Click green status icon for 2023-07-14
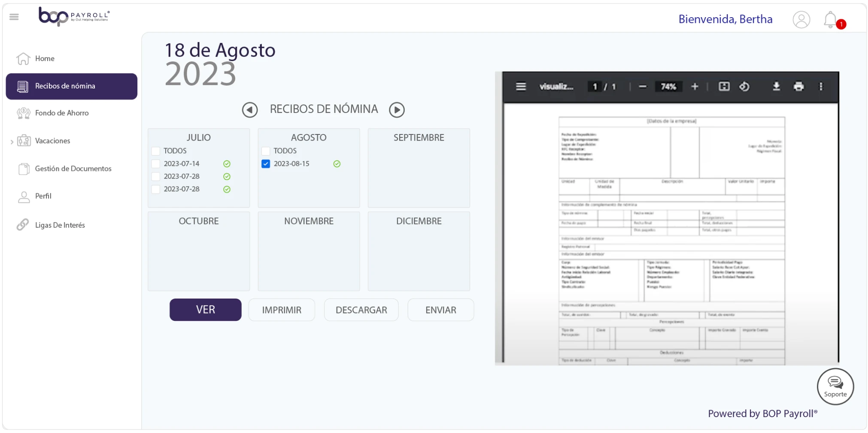 (x=227, y=164)
